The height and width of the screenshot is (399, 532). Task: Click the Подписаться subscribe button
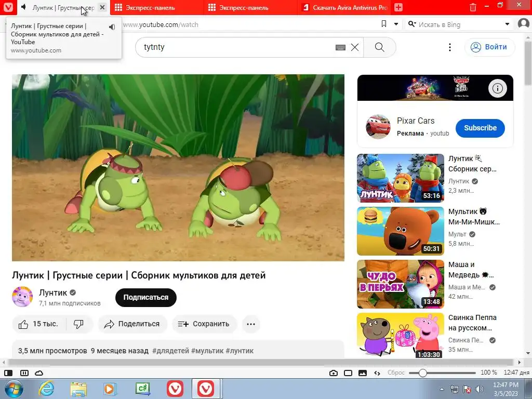pos(146,297)
